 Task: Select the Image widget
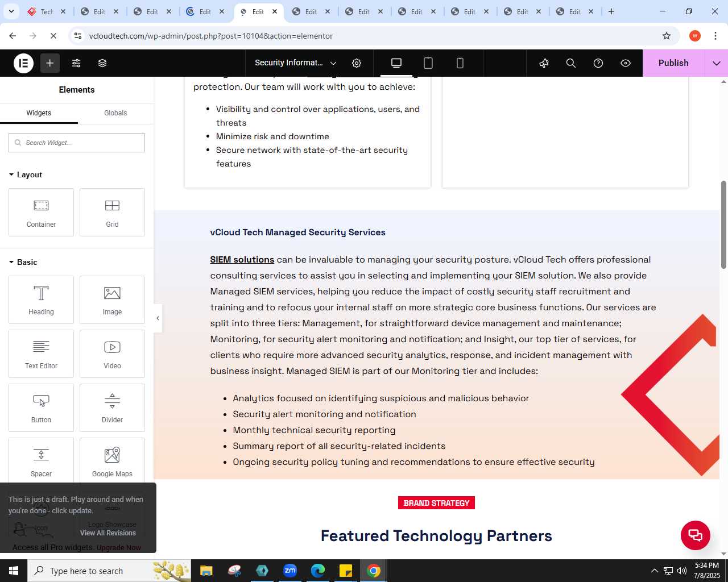point(112,300)
